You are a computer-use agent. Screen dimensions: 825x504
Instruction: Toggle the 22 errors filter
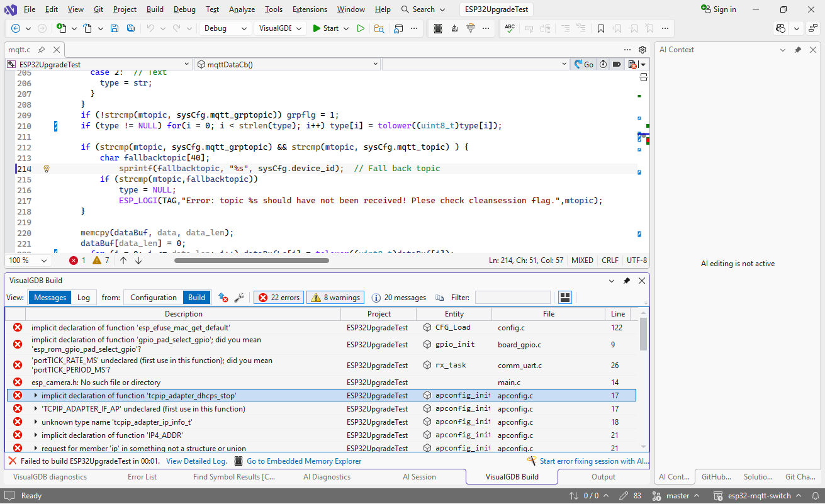pyautogui.click(x=279, y=298)
